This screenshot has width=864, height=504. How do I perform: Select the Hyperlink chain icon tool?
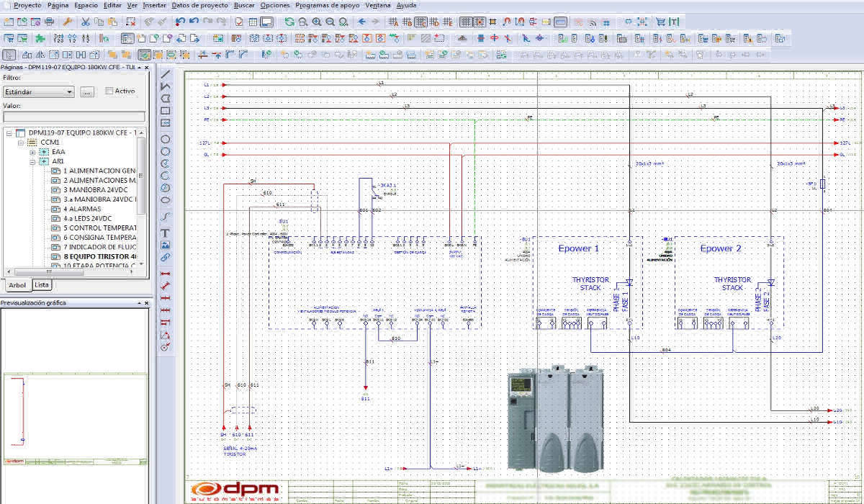click(166, 257)
